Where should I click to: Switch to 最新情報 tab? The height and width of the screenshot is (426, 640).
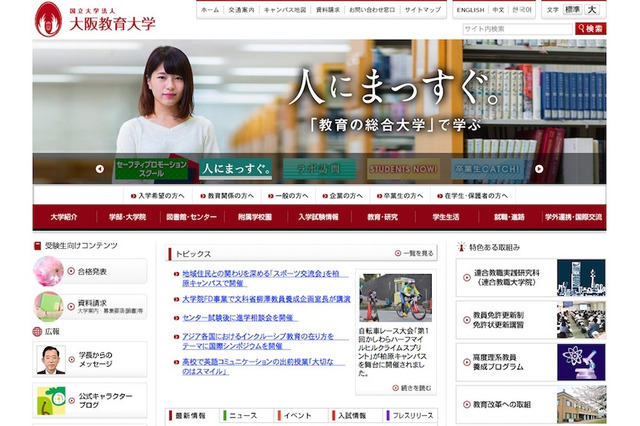pos(191,415)
